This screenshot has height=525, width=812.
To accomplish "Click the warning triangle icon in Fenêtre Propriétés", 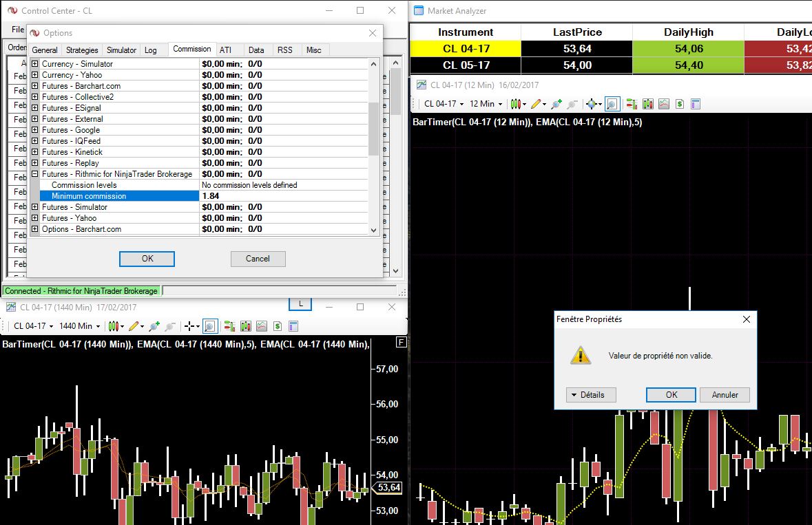I will click(x=581, y=355).
